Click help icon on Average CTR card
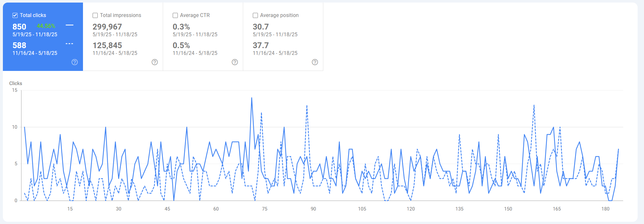Screen dimensions: 644x224 point(235,62)
